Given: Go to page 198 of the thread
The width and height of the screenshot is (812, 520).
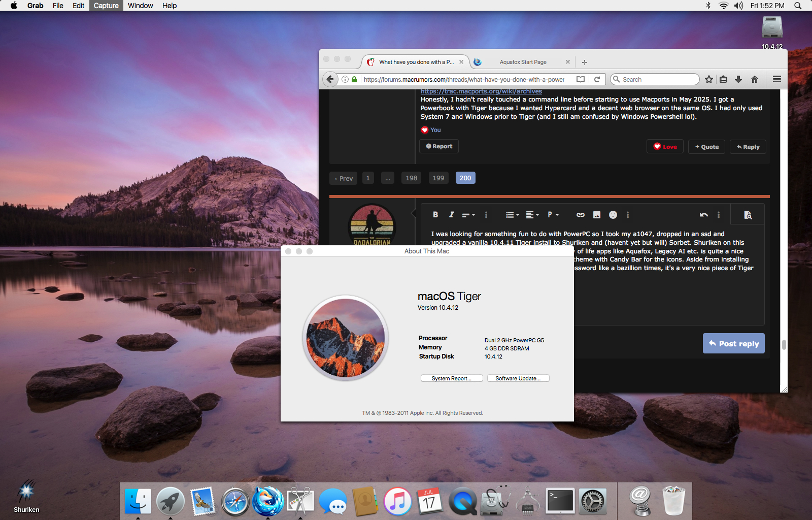Looking at the screenshot, I should click(x=412, y=178).
